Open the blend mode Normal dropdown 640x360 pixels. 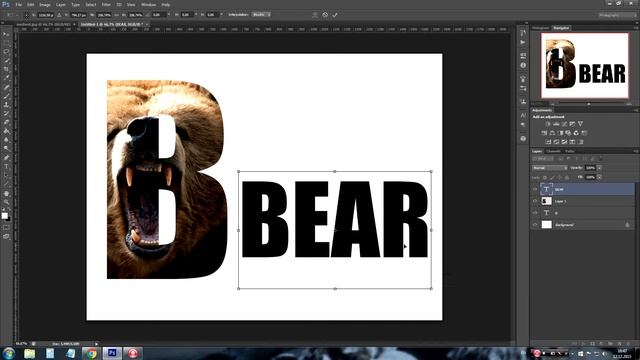(549, 168)
